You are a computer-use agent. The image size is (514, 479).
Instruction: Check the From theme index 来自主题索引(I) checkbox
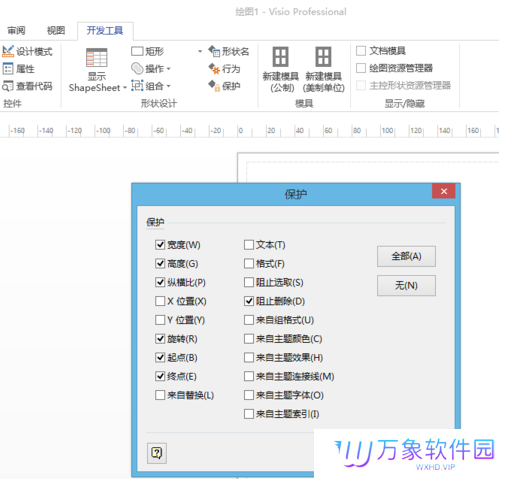pos(249,414)
